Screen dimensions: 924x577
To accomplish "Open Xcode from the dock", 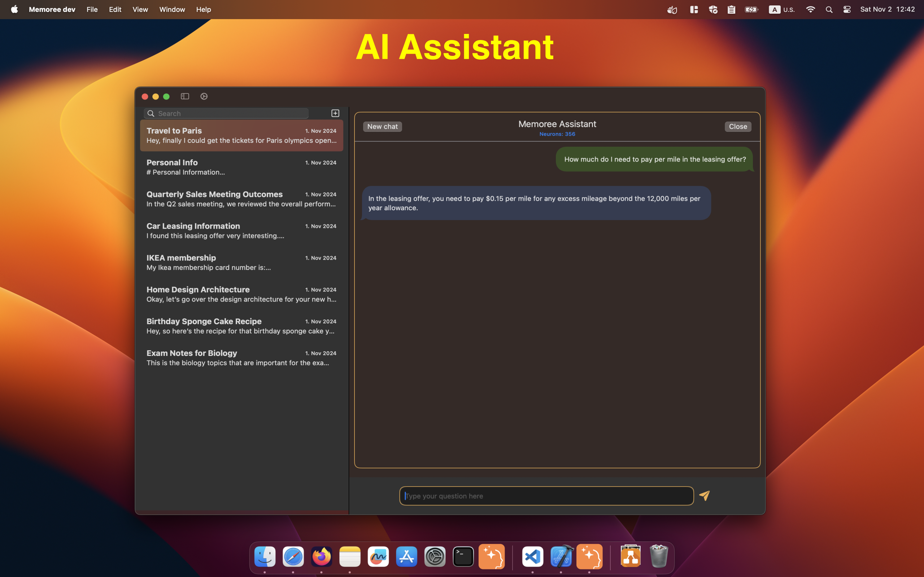I will click(561, 556).
